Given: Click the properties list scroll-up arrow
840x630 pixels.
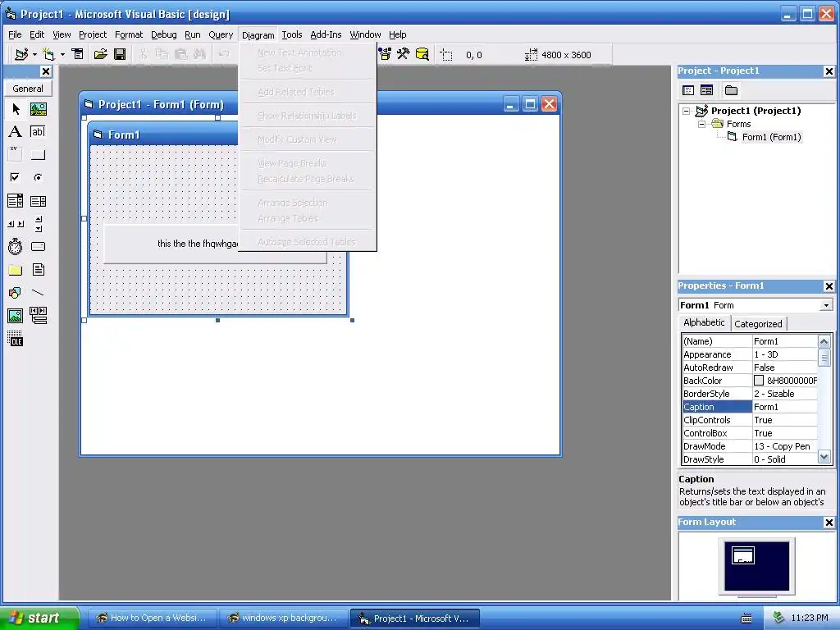Looking at the screenshot, I should (x=824, y=341).
